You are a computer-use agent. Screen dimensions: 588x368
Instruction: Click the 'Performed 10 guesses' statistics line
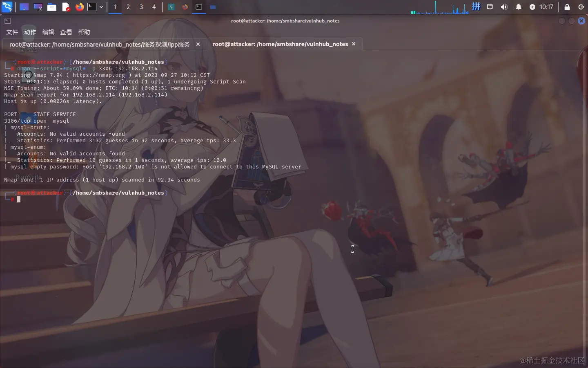tap(115, 160)
